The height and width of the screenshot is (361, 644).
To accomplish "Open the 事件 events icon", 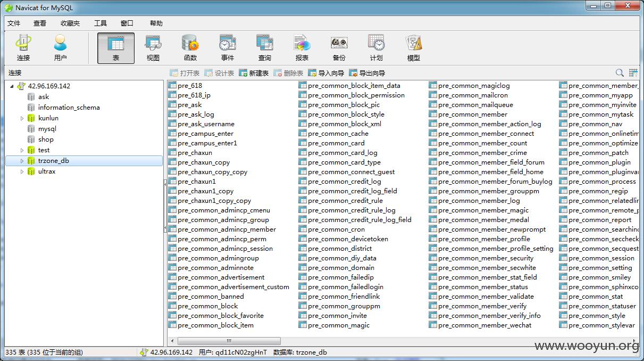I will (x=228, y=48).
